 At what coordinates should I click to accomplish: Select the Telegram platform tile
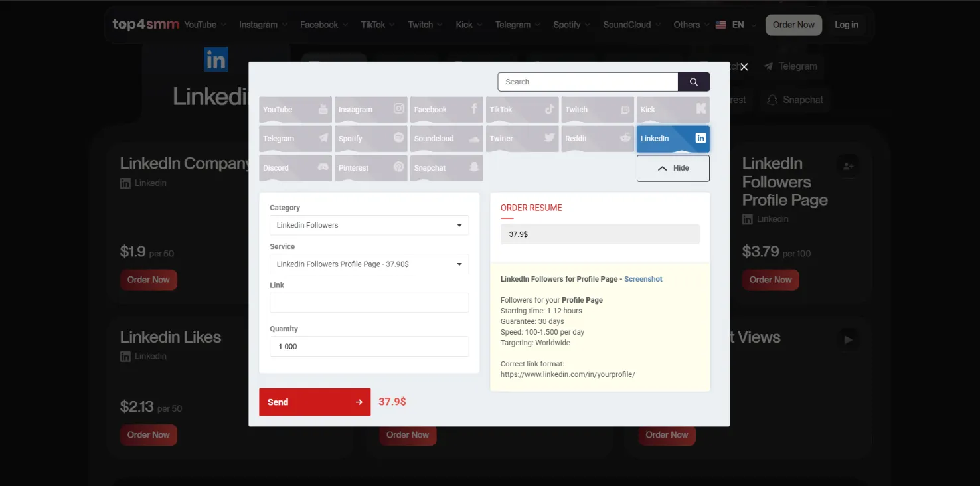[295, 139]
